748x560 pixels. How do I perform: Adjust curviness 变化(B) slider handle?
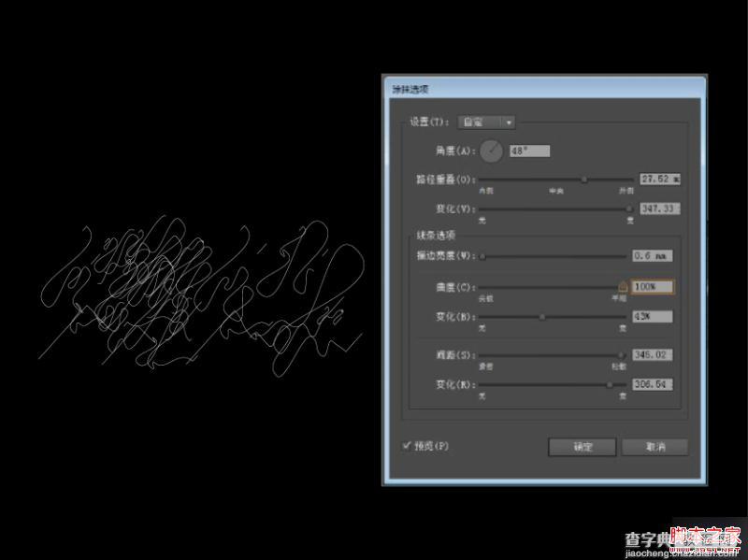(542, 317)
